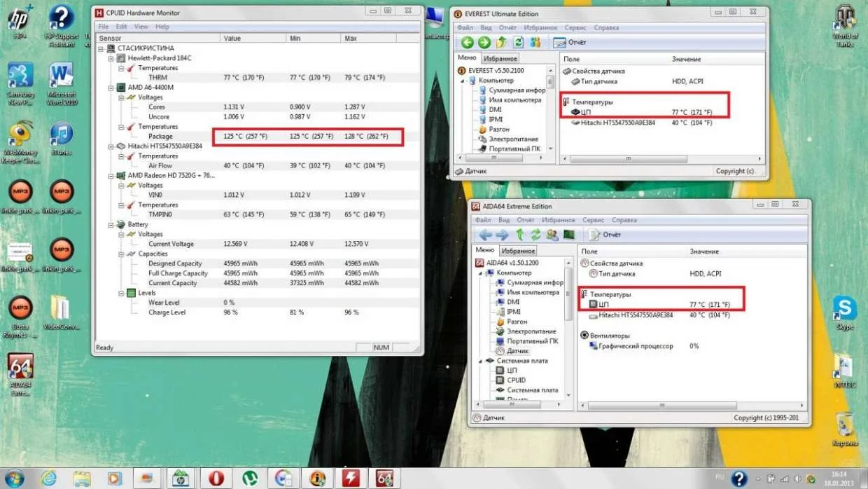Collapse the Системная плата node in AIDA64 tree
Image resolution: width=868 pixels, height=489 pixels.
[481, 361]
